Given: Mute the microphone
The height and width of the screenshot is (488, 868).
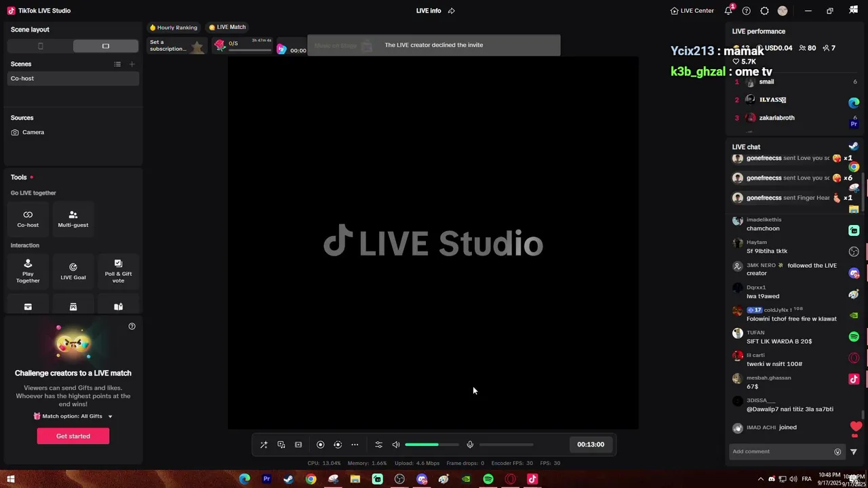Looking at the screenshot, I should tap(470, 445).
